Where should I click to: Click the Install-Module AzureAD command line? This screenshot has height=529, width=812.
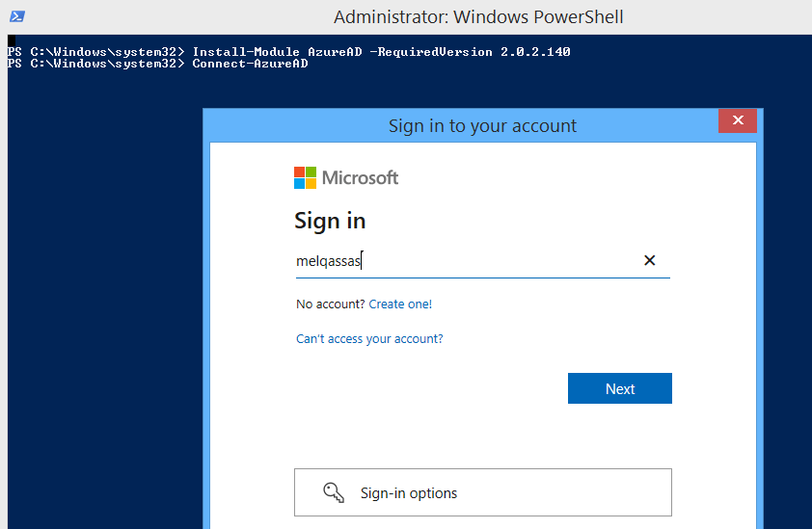pos(289,52)
